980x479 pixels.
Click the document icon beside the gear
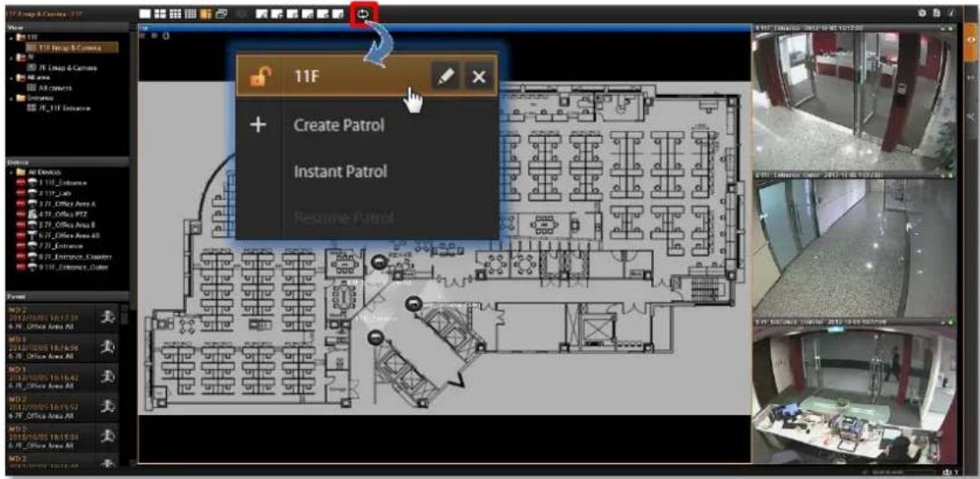(x=938, y=12)
